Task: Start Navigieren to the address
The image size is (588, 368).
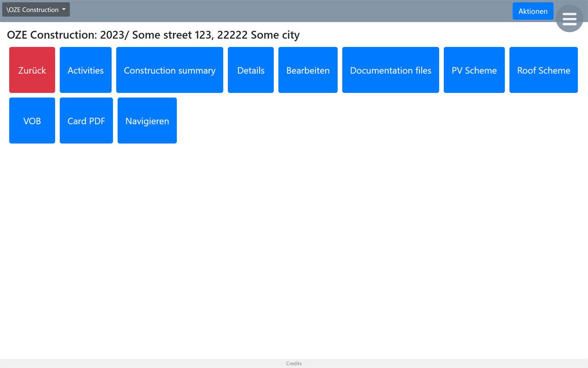Action: click(x=147, y=121)
